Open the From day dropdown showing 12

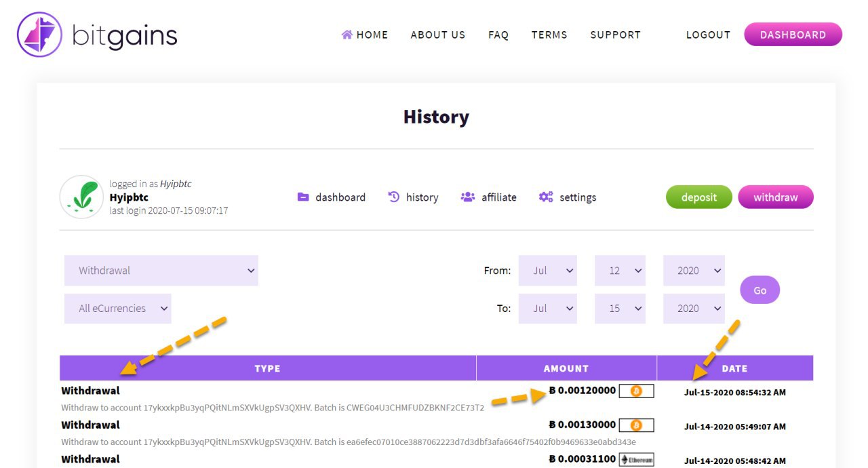coord(620,270)
